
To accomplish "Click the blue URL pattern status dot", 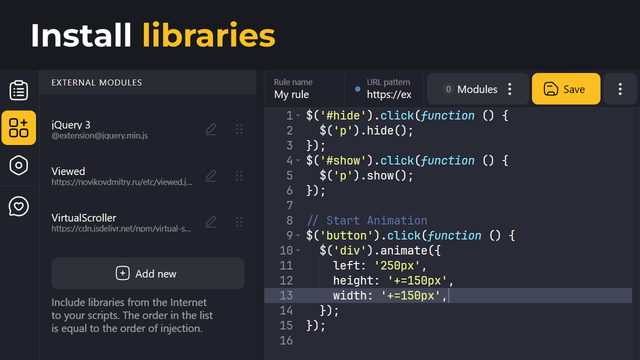I will coord(358,89).
